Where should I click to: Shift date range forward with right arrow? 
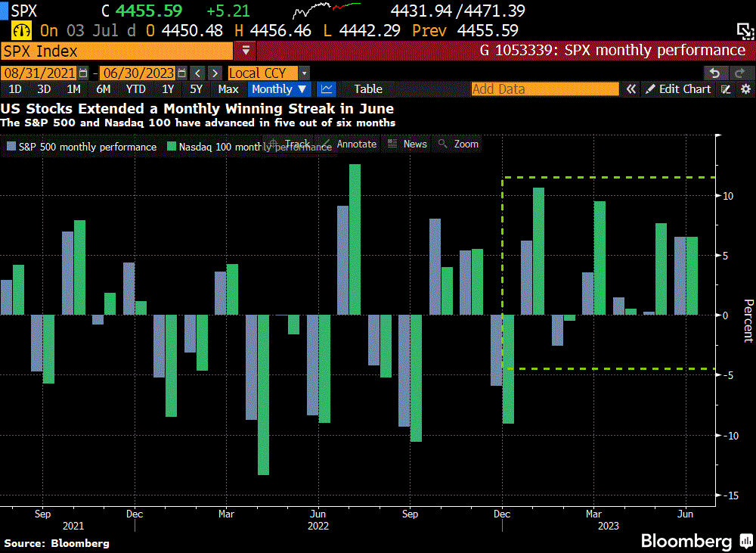pos(215,73)
